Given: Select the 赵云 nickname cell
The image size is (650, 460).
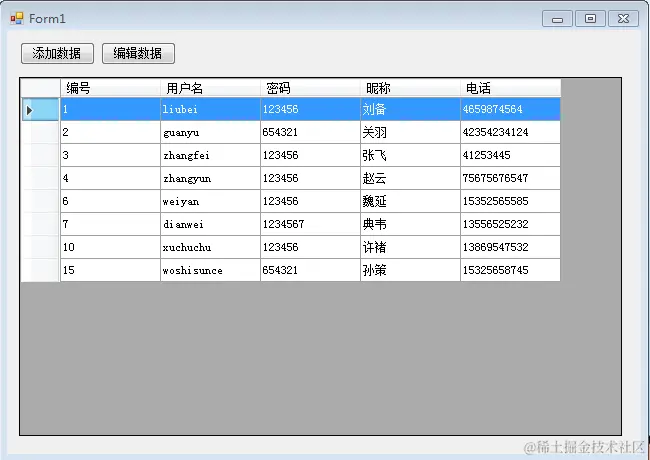Looking at the screenshot, I should 410,179.
